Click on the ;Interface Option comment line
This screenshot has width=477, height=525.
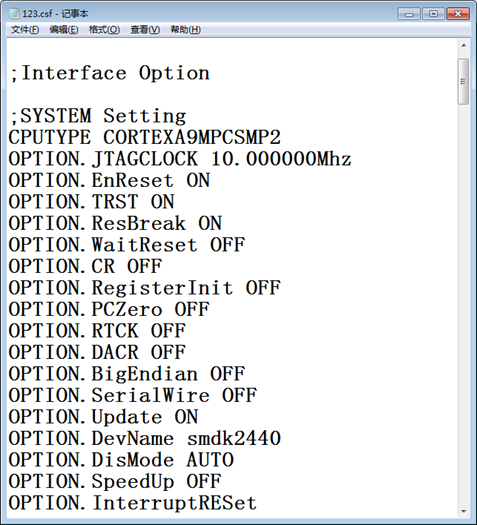click(x=110, y=73)
